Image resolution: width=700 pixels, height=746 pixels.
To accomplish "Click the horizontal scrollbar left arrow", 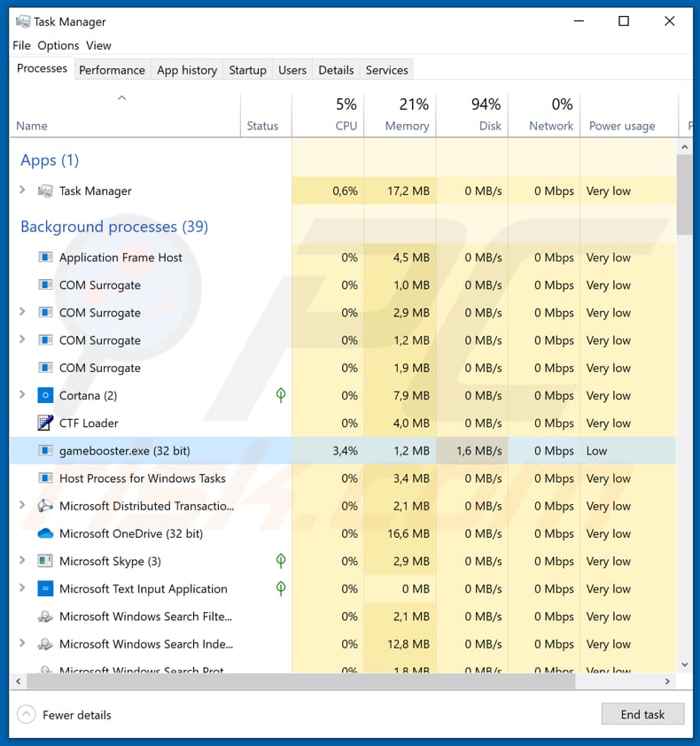I will [x=18, y=681].
